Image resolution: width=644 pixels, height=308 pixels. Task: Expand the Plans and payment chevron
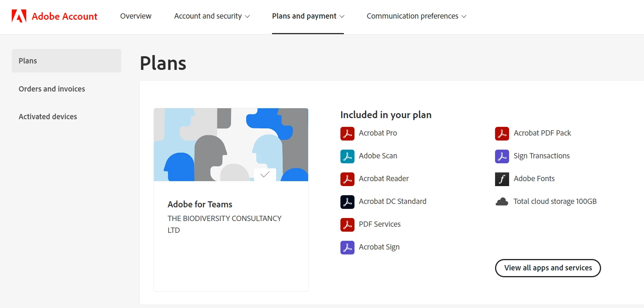[342, 16]
